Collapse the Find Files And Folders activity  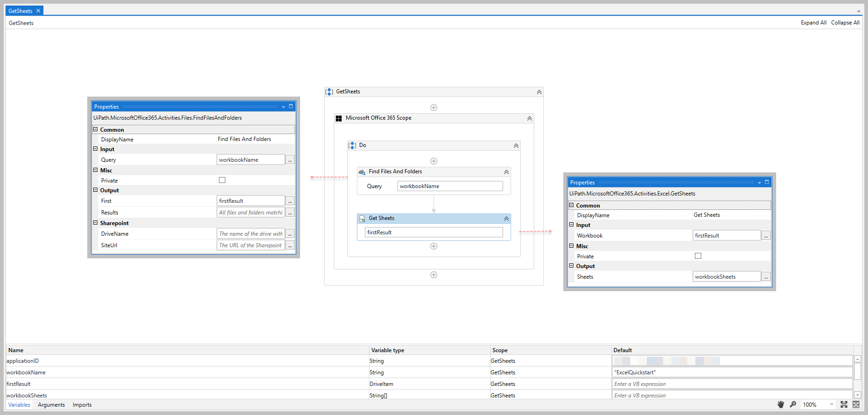[506, 172]
